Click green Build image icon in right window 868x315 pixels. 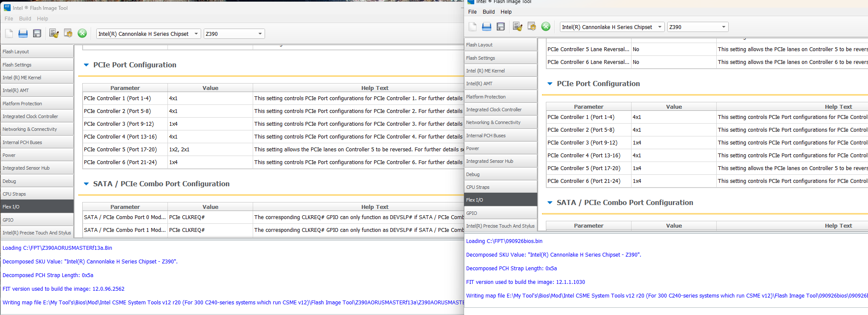tap(546, 27)
